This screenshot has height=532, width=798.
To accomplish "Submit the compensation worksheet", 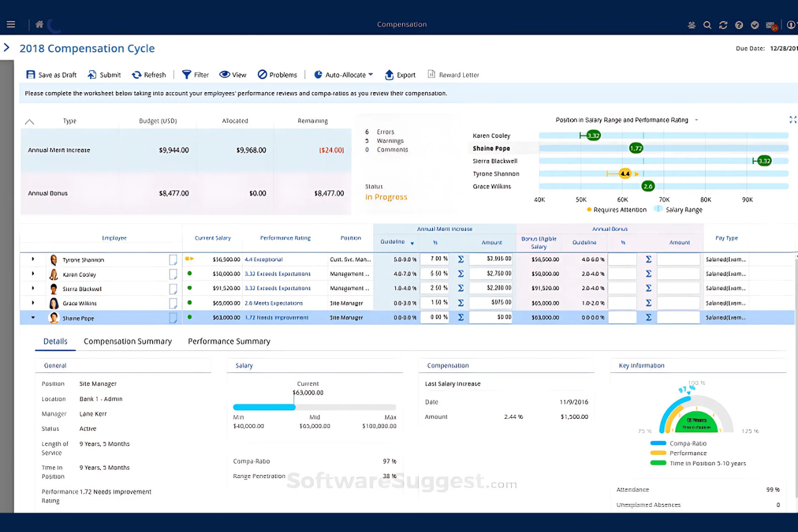I will tap(104, 74).
